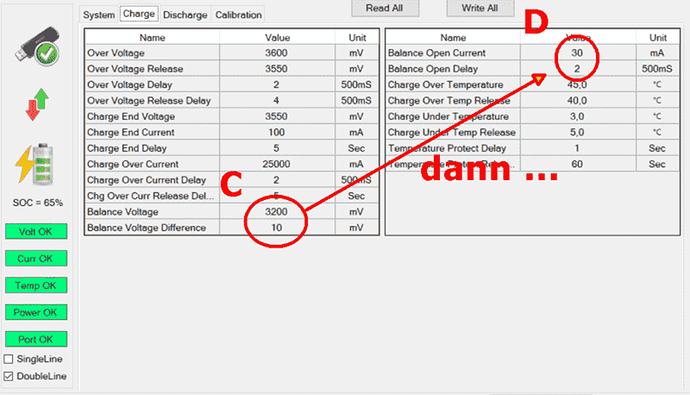Click the Chg Over Curr Release Del... row name
This screenshot has height=395, width=690.
150,196
